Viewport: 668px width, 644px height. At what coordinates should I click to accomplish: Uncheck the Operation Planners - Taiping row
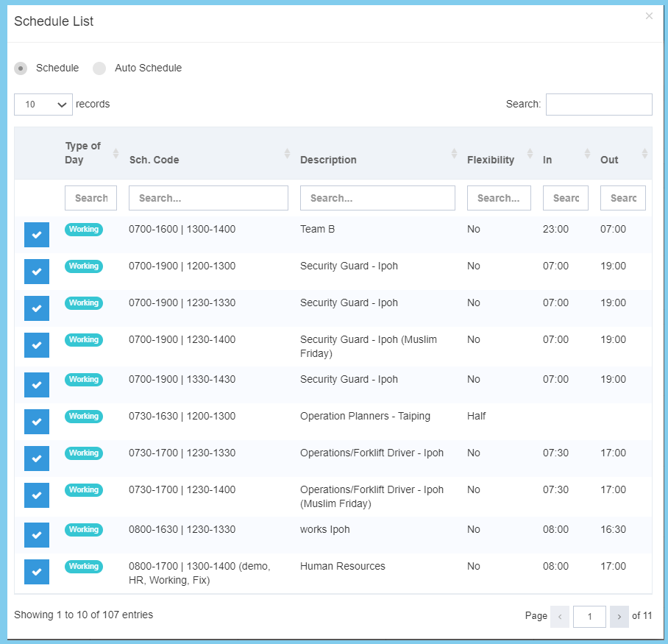click(x=37, y=422)
